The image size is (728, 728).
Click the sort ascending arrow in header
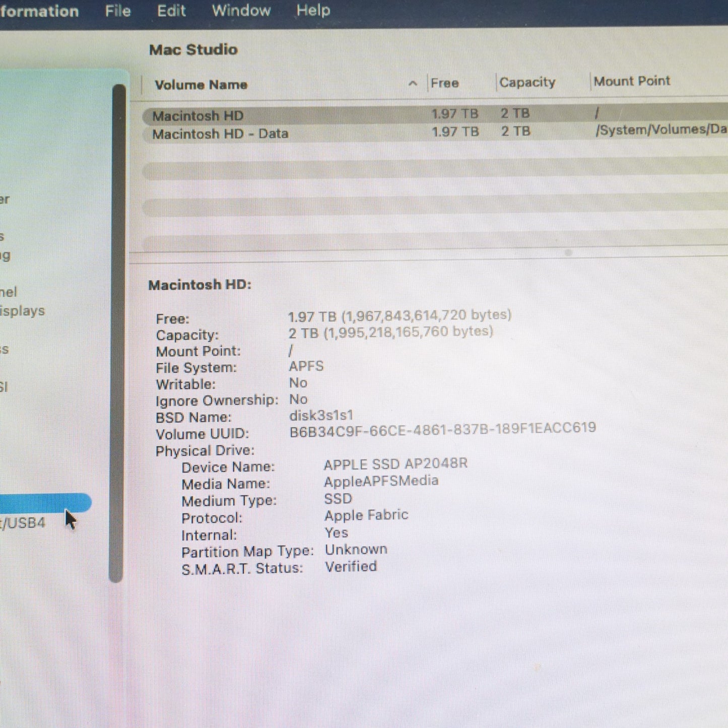point(413,84)
